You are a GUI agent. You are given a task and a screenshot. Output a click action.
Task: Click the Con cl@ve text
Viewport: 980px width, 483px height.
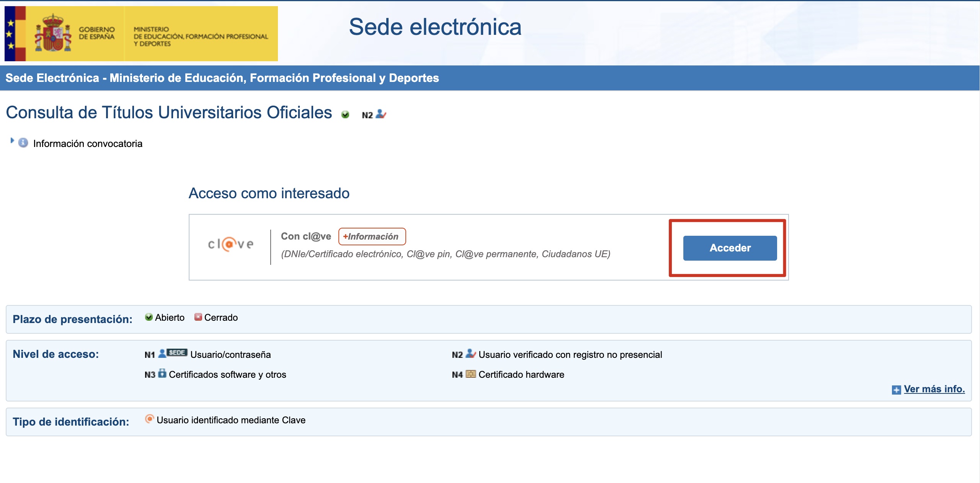coord(306,237)
